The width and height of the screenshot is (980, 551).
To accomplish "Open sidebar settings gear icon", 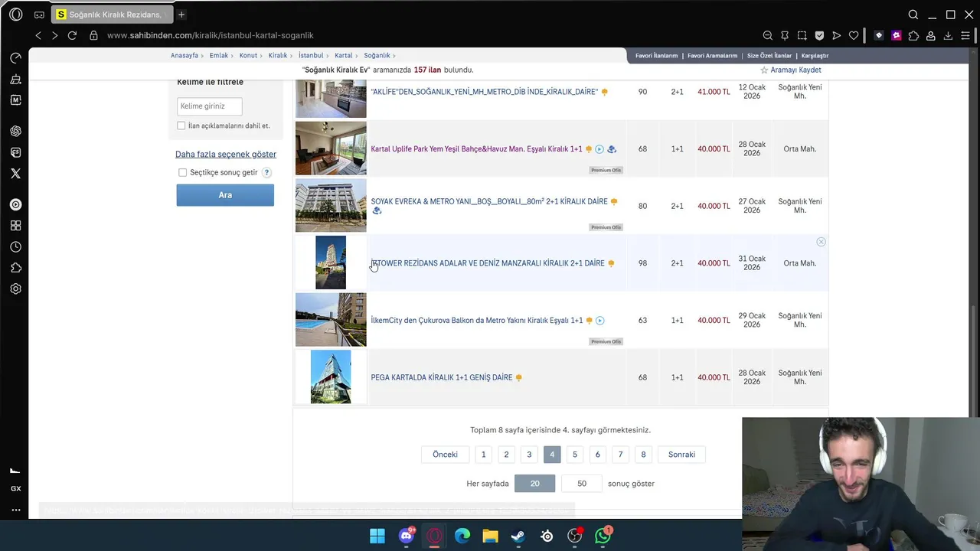I will pyautogui.click(x=15, y=289).
